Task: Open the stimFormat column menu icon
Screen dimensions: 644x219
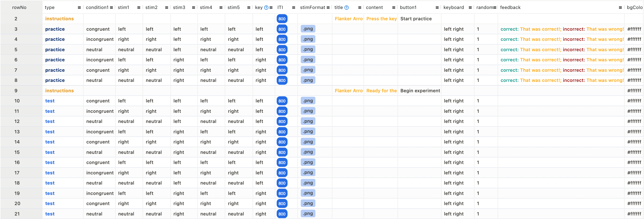Action: [x=328, y=8]
